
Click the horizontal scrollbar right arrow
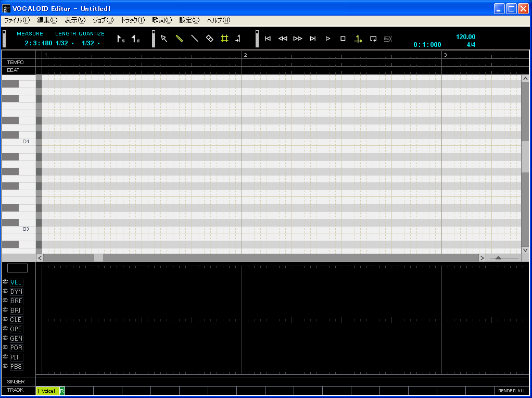click(x=482, y=258)
